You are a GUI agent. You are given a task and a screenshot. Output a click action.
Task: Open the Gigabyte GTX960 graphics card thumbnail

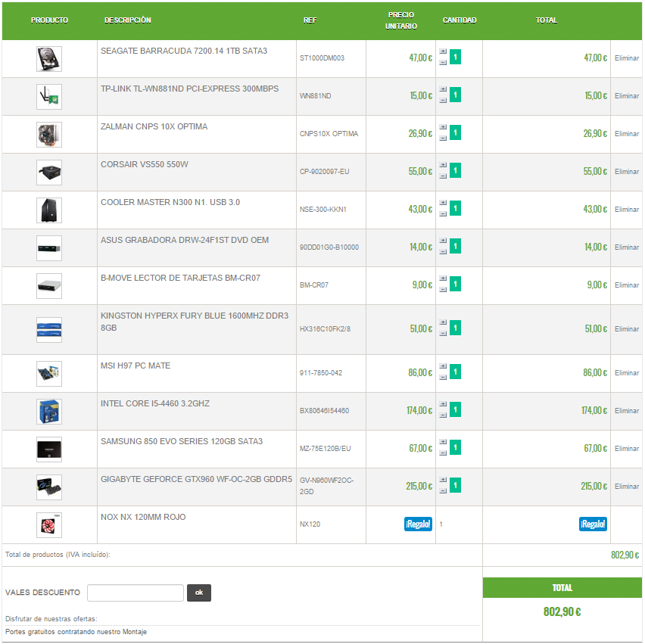click(x=49, y=487)
